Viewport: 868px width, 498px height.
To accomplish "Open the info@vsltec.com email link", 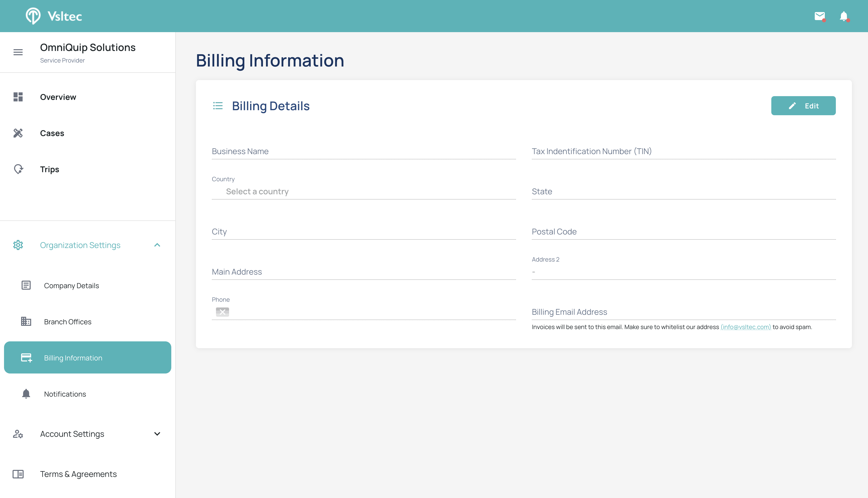I will pos(745,327).
